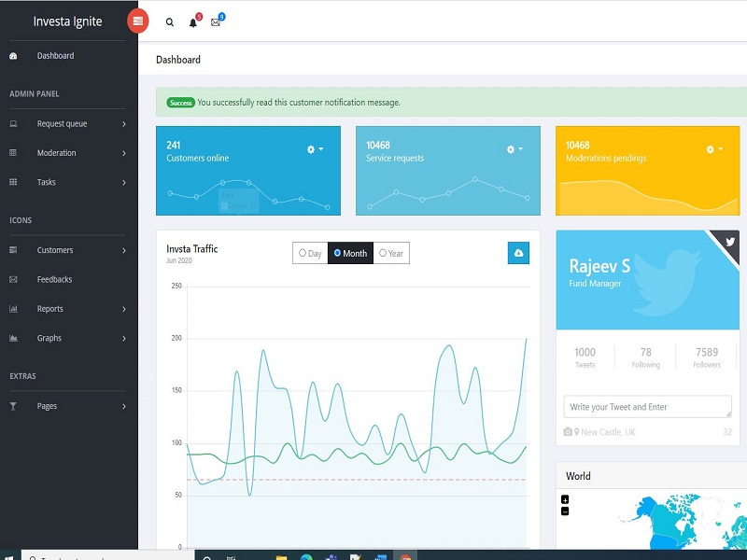Click the Investa Ignite brand link
The height and width of the screenshot is (560, 747).
(x=67, y=21)
